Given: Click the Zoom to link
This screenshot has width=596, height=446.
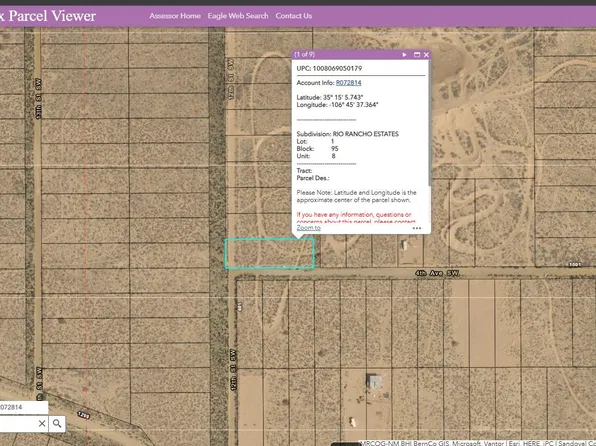Looking at the screenshot, I should tap(309, 228).
